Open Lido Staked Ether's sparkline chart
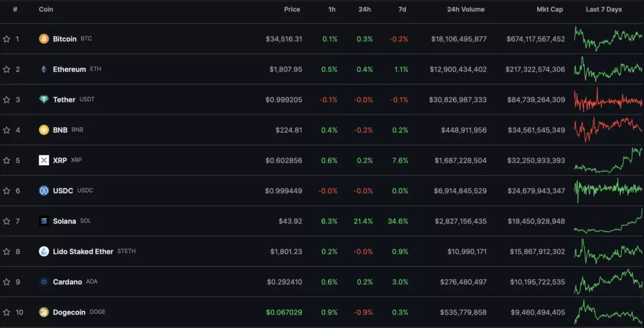This screenshot has height=328, width=644. tap(608, 252)
